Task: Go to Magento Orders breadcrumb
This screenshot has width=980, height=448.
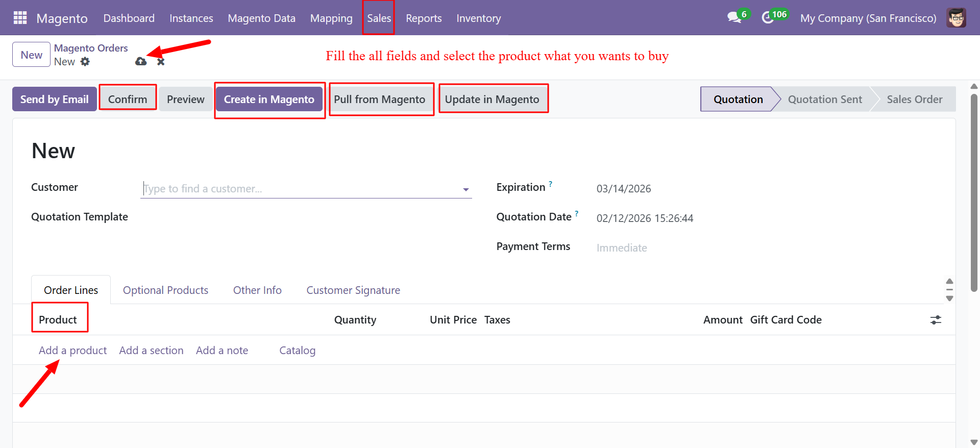Action: [91, 48]
